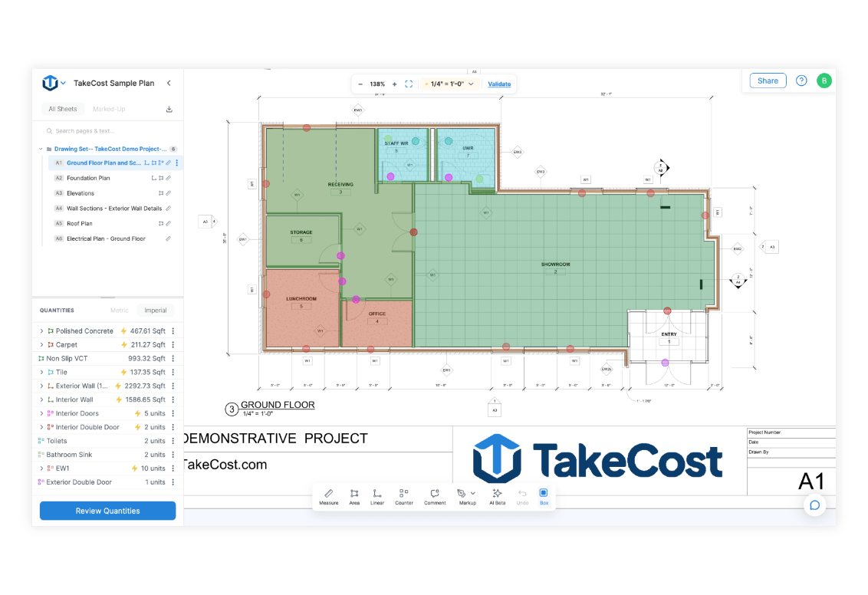The image size is (868, 595).
Task: Open options menu for Carpet
Action: click(x=173, y=345)
